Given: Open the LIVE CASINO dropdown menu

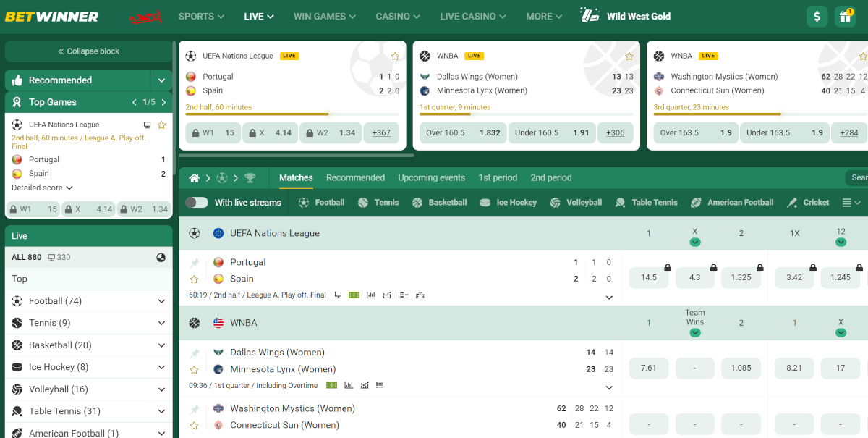Looking at the screenshot, I should pyautogui.click(x=473, y=16).
